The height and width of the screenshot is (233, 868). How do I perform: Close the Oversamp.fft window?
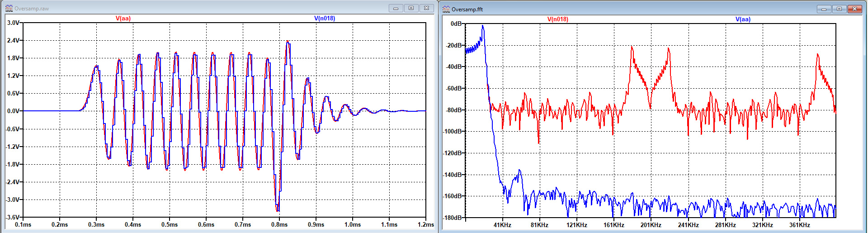tap(854, 9)
